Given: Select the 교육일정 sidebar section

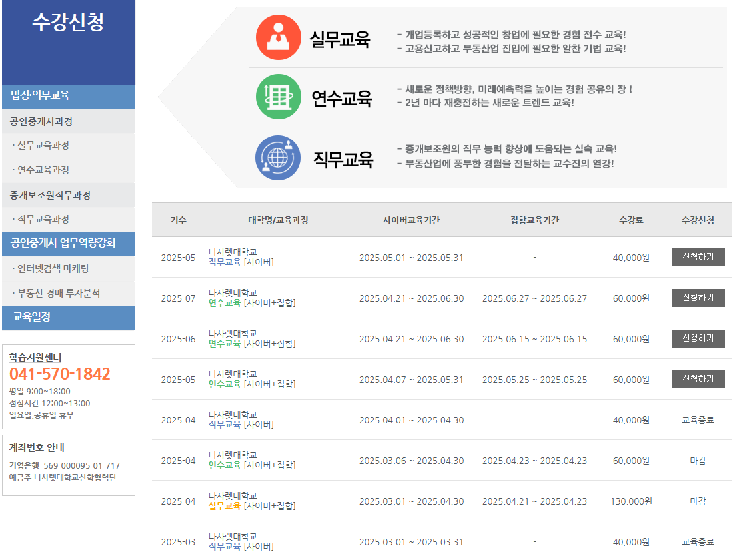Looking at the screenshot, I should pos(31,317).
